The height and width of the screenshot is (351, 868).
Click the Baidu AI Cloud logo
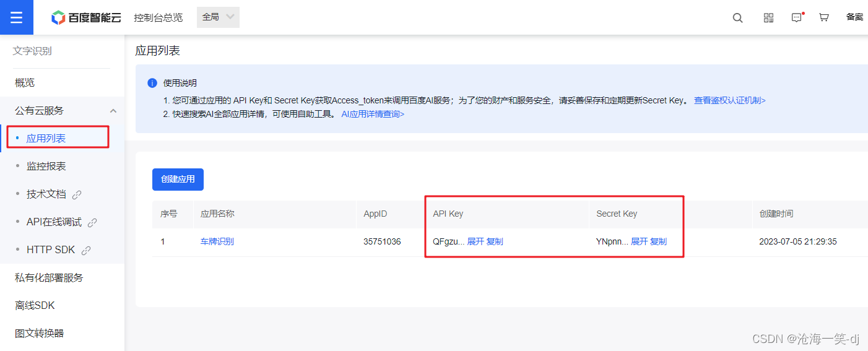tap(86, 17)
